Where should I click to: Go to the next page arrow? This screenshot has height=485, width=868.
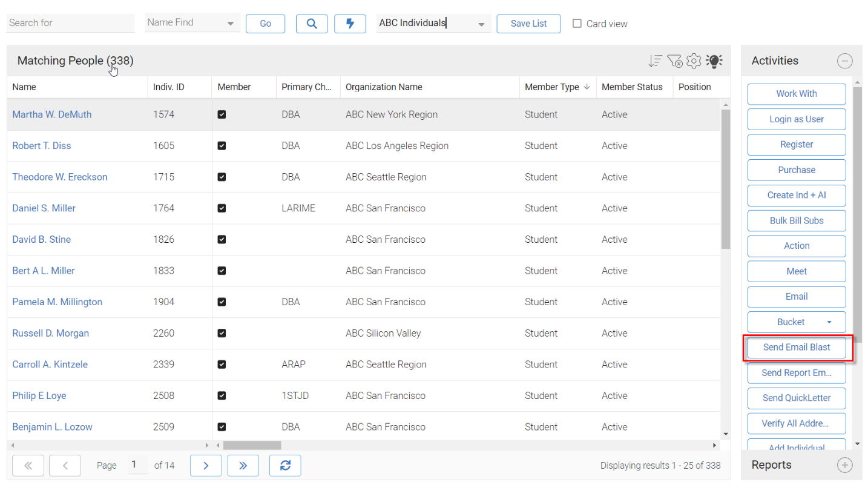tap(206, 466)
